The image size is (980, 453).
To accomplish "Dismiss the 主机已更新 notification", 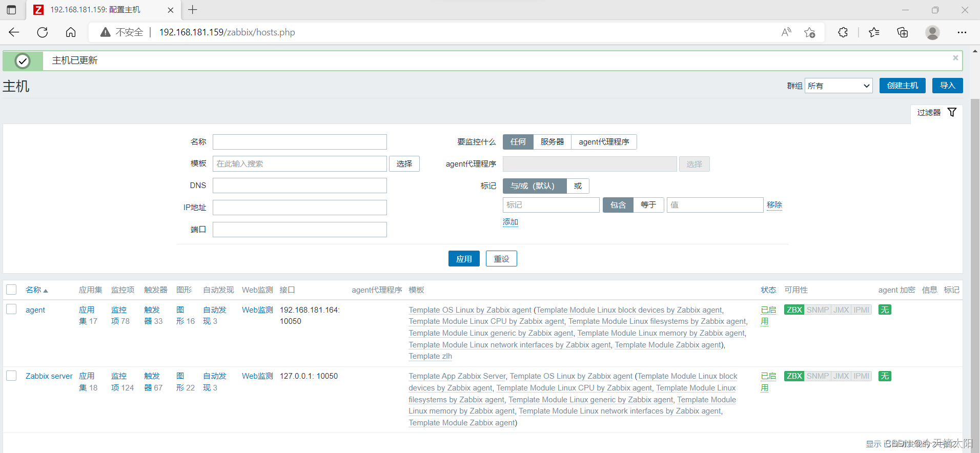I will click(955, 58).
